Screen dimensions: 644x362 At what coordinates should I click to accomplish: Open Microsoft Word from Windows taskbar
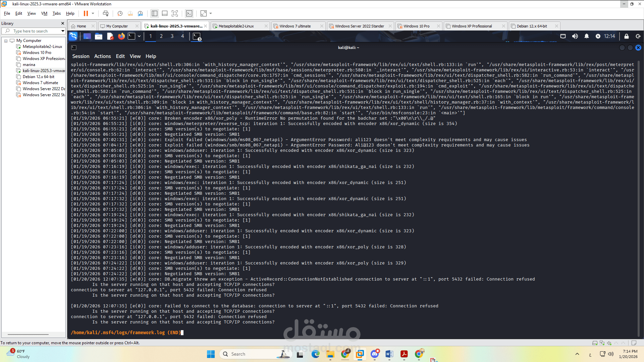pos(389,354)
